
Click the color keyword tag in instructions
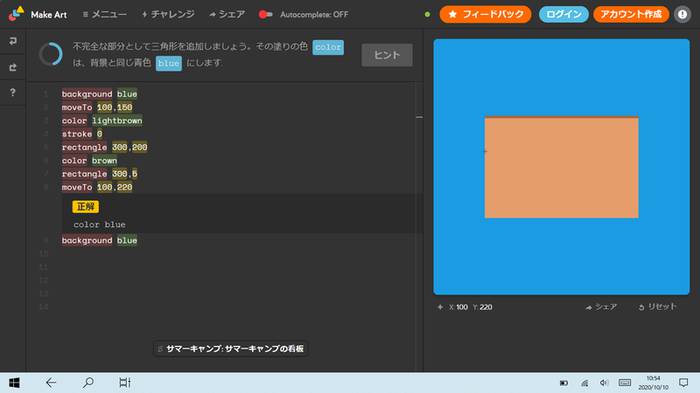point(328,47)
